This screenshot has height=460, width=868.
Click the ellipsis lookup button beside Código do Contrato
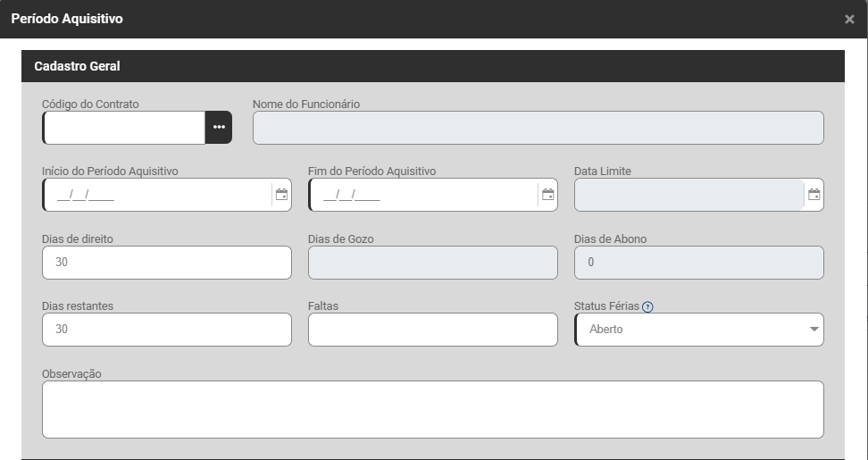[x=219, y=128]
